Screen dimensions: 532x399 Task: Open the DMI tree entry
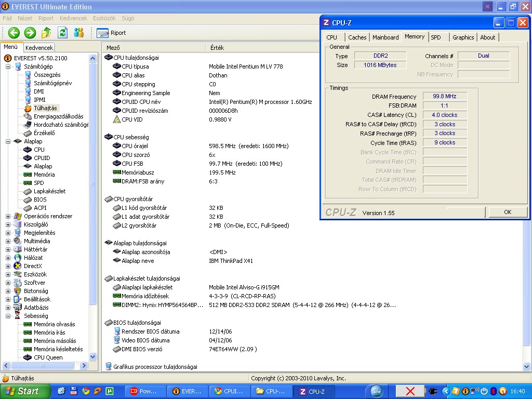(38, 91)
